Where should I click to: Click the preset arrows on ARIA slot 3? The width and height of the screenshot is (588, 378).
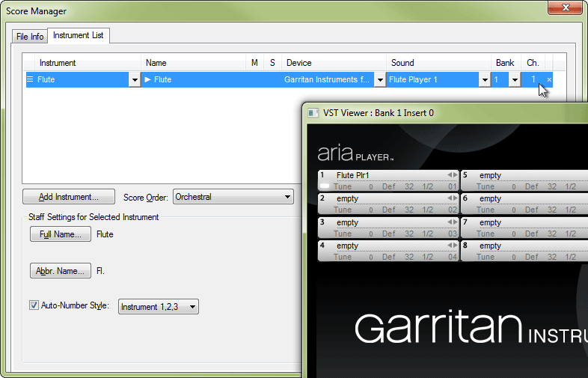452,222
